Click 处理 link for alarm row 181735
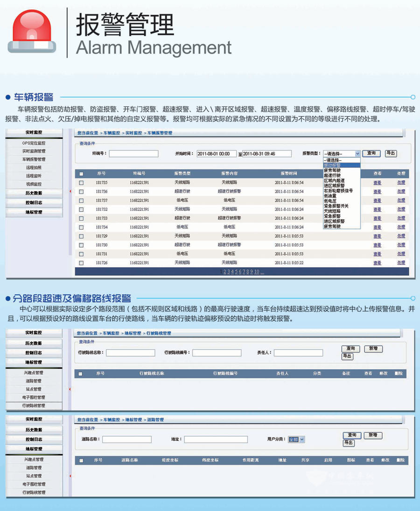The height and width of the screenshot is (511, 420). click(401, 183)
